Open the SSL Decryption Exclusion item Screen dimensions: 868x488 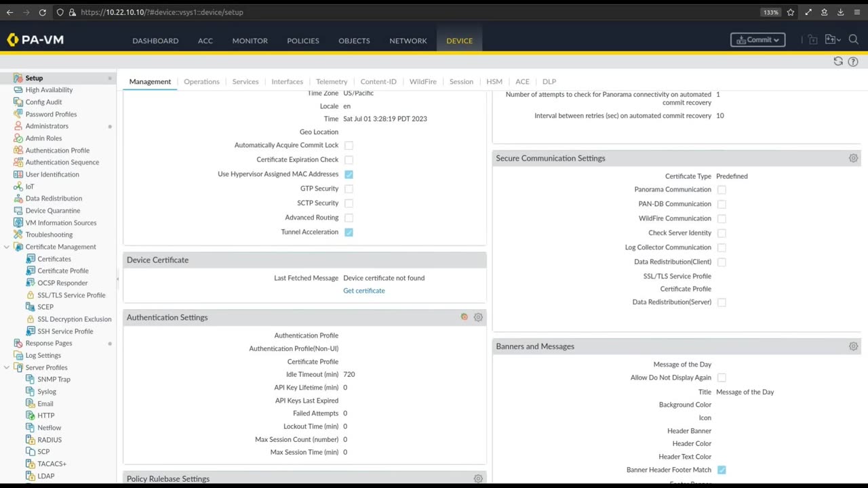(x=74, y=319)
